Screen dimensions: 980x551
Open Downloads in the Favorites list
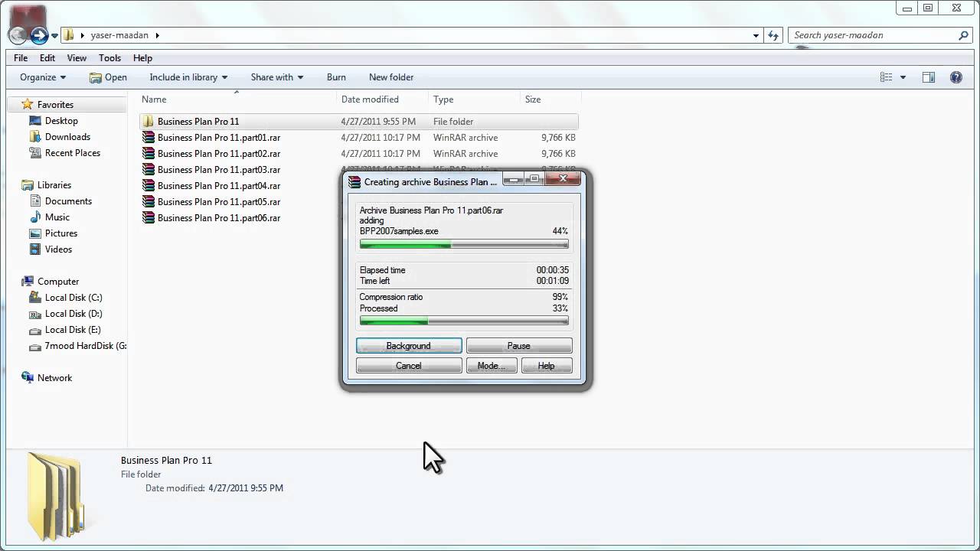click(x=67, y=137)
